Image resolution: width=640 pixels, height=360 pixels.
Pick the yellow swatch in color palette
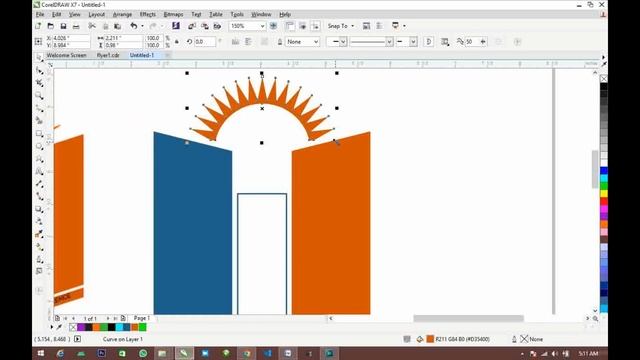(604, 193)
